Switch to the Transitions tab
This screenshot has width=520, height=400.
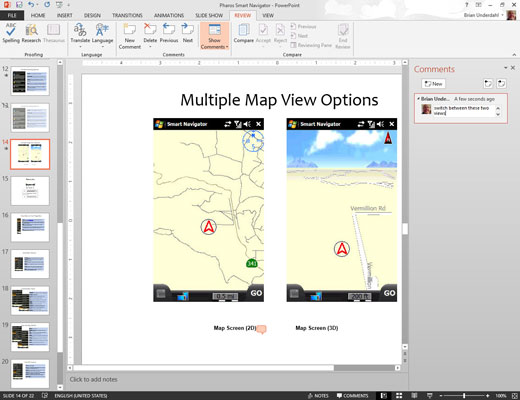[127, 15]
